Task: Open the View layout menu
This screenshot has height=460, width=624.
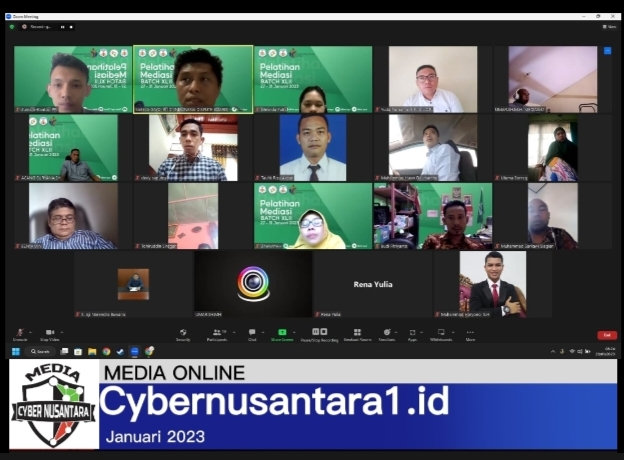Action: pyautogui.click(x=609, y=27)
